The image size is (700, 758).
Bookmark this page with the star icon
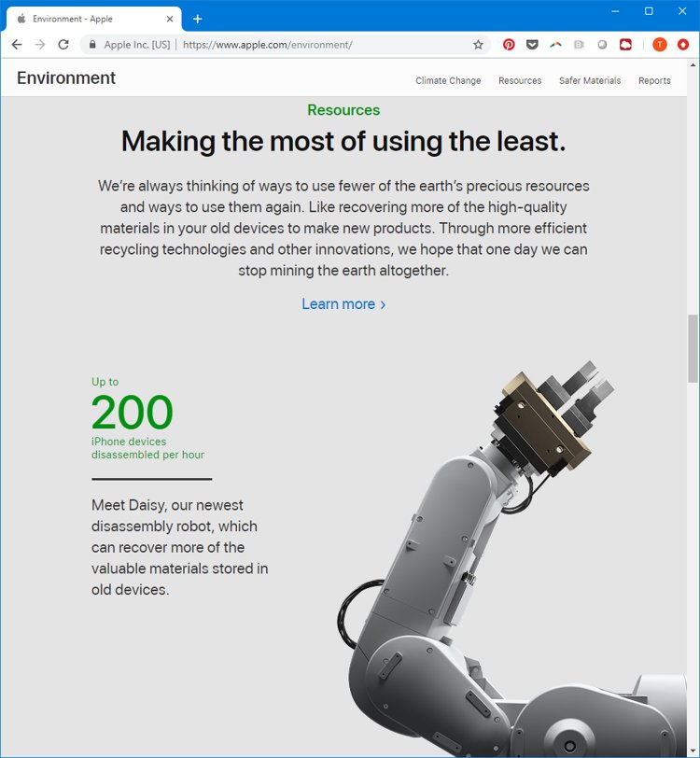pyautogui.click(x=478, y=45)
